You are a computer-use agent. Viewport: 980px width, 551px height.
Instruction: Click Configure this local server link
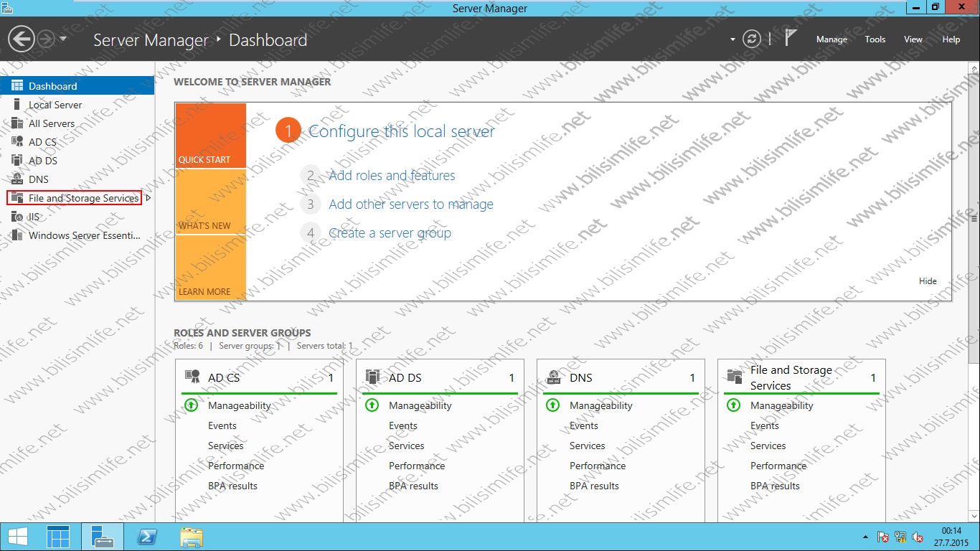(401, 131)
